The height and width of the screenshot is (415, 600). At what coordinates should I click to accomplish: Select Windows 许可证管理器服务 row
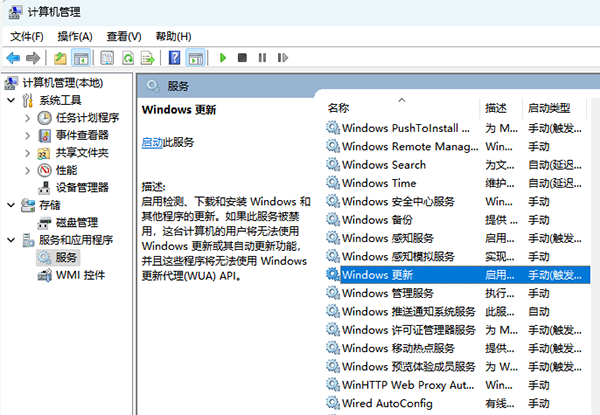458,330
